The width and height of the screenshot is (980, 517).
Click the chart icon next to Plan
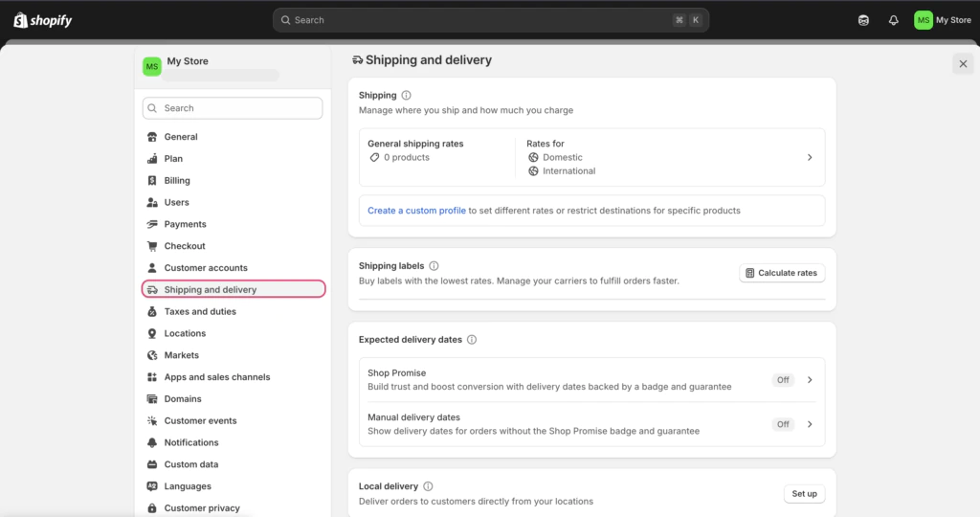tap(152, 159)
